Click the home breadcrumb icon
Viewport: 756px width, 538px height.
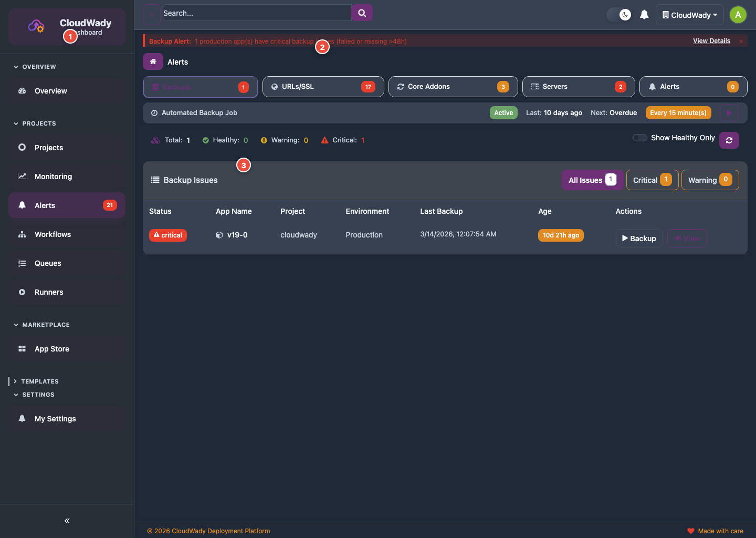pyautogui.click(x=153, y=61)
